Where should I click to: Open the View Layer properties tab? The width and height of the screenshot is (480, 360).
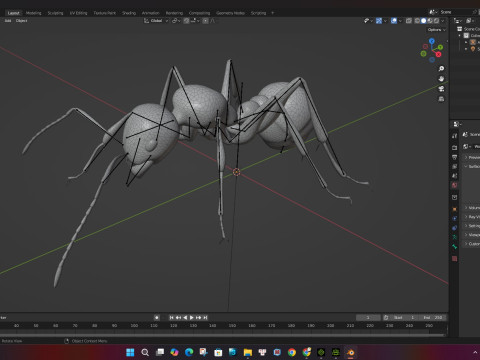[x=454, y=166]
